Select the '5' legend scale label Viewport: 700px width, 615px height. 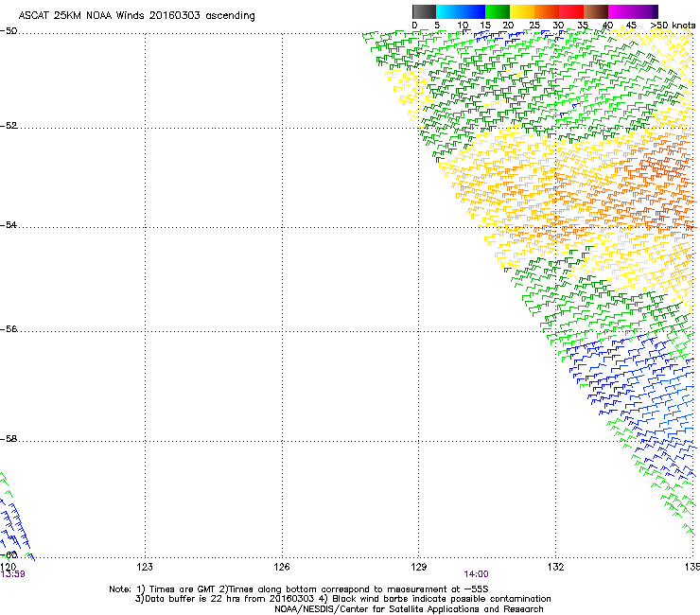click(437, 25)
